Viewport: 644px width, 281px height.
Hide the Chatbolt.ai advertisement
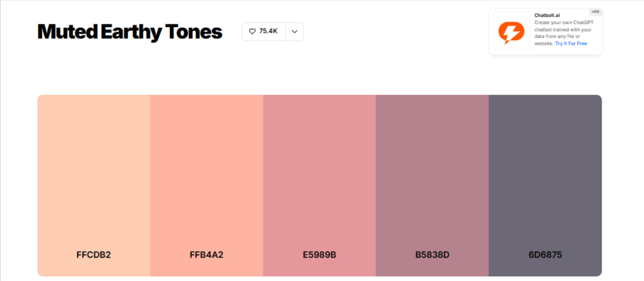(596, 11)
